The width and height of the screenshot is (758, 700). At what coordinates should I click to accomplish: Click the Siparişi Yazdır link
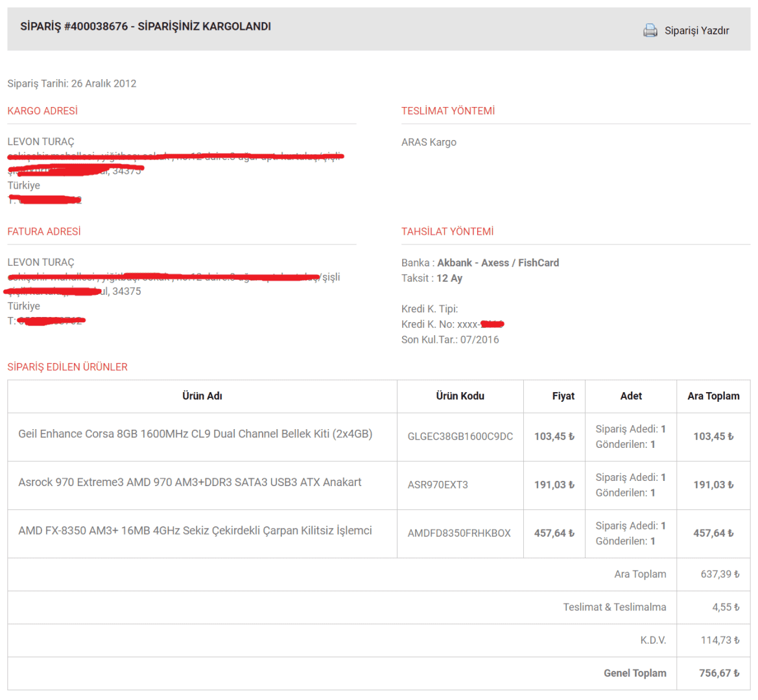[x=696, y=30]
